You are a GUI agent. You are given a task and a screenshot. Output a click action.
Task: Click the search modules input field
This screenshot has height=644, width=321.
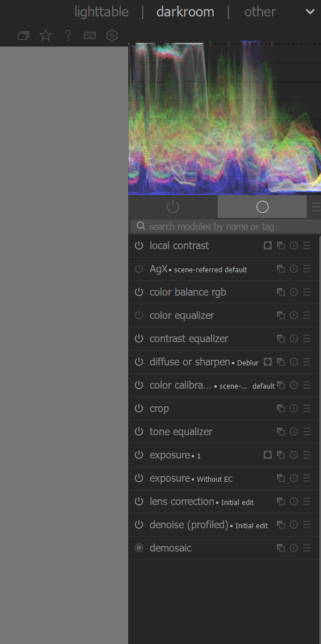pyautogui.click(x=226, y=226)
